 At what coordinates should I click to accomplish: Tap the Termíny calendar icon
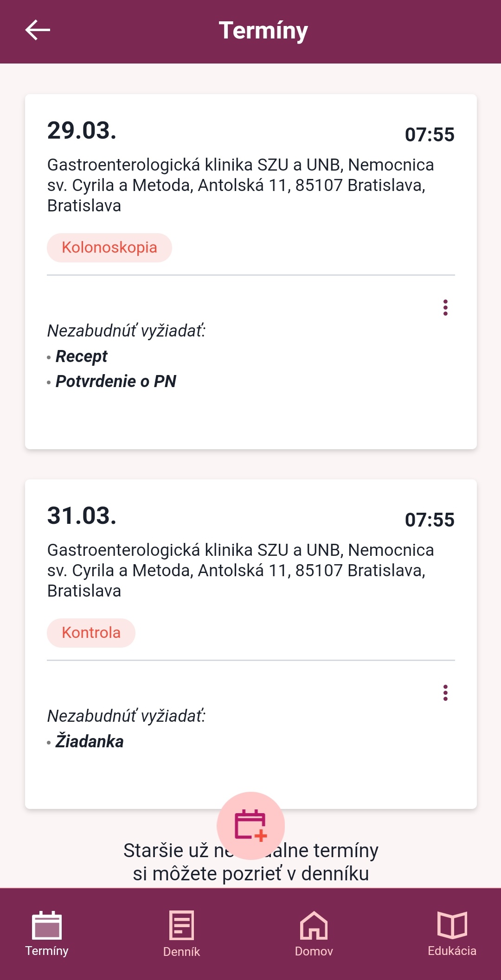(46, 925)
